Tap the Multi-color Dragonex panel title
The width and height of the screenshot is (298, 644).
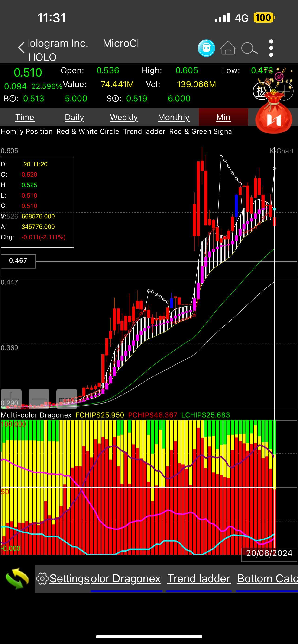[36, 415]
